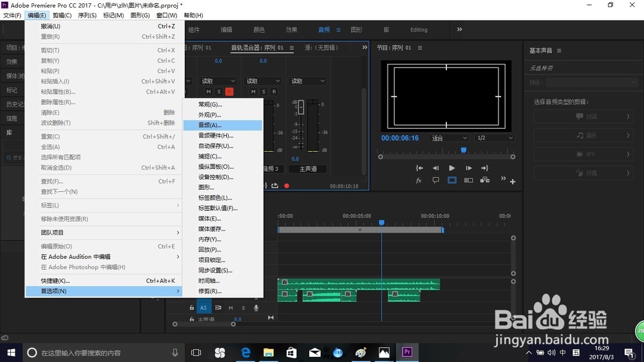This screenshot has width=644, height=362.
Task: Click the Go to Out point button
Action: point(485,167)
